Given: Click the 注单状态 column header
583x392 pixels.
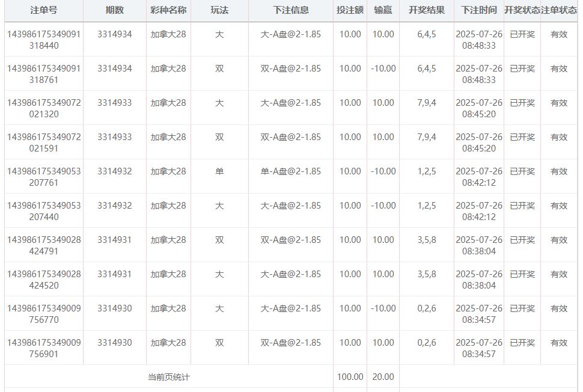Looking at the screenshot, I should point(559,10).
